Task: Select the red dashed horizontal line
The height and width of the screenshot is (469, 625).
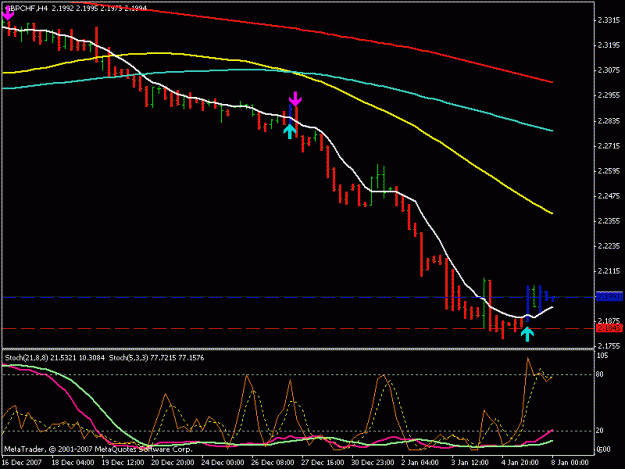Action: click(x=298, y=328)
